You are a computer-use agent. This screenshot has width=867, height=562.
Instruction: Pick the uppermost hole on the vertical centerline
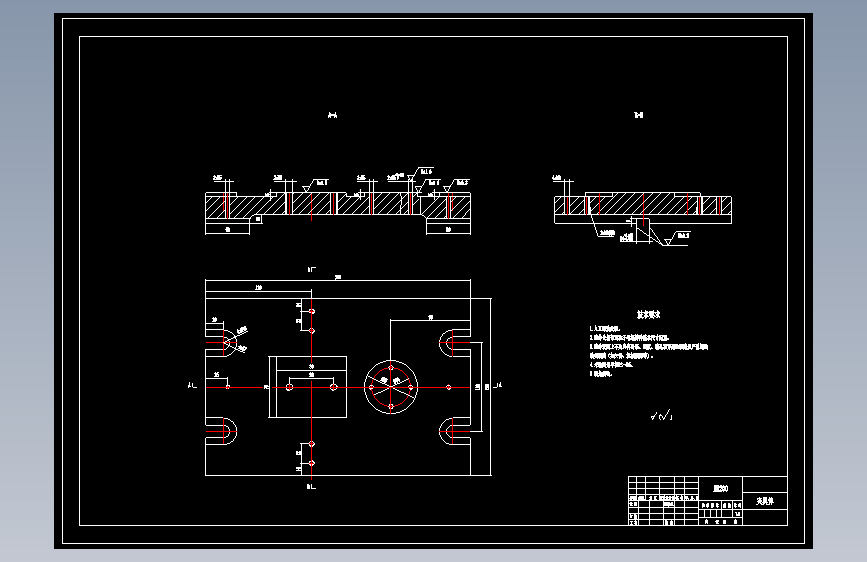point(312,311)
